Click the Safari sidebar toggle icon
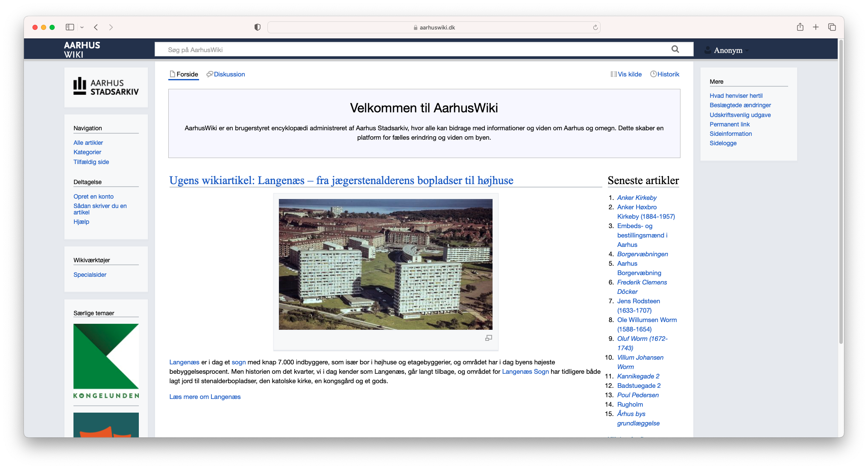This screenshot has height=469, width=868. point(70,27)
